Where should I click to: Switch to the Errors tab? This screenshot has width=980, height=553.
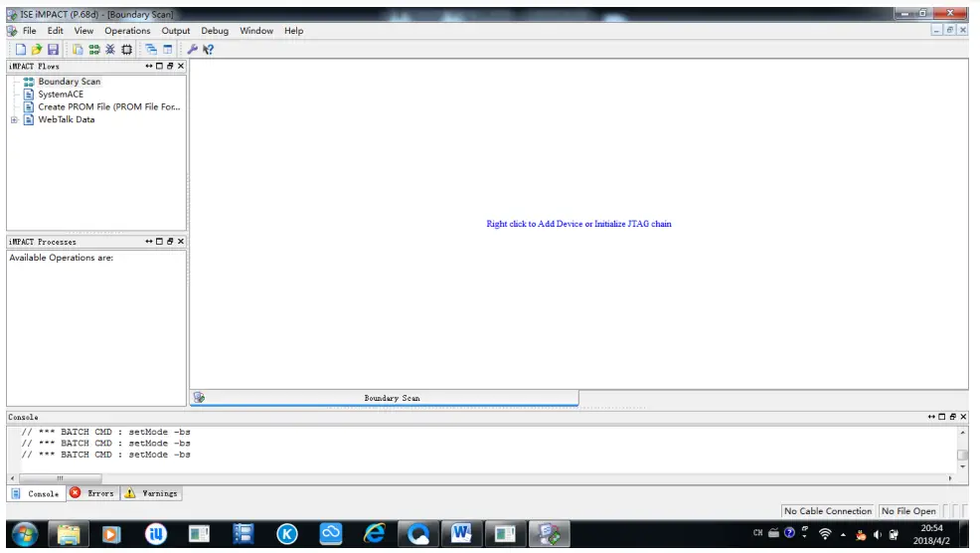coord(92,493)
